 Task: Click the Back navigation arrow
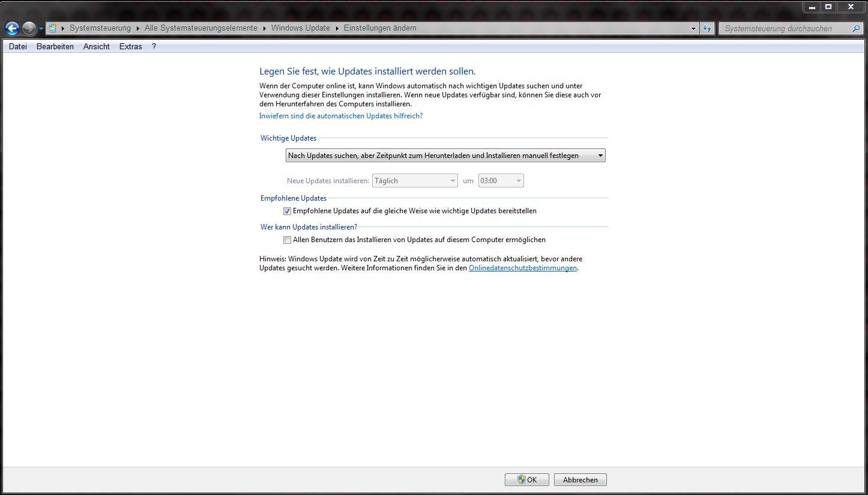[12, 28]
